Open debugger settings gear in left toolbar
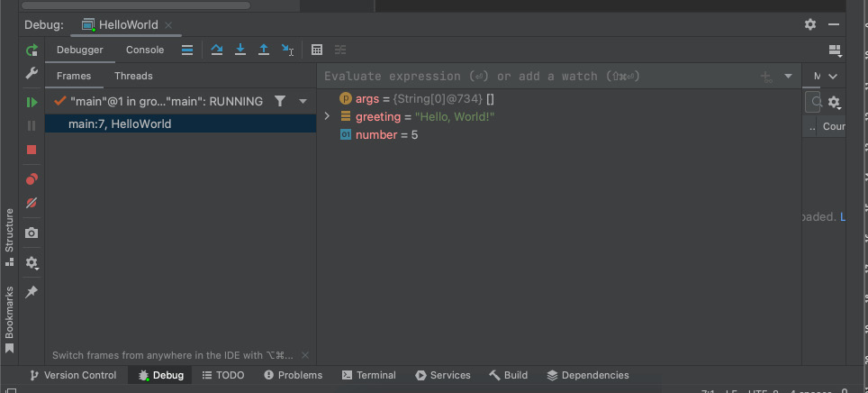This screenshot has width=868, height=393. (x=32, y=262)
